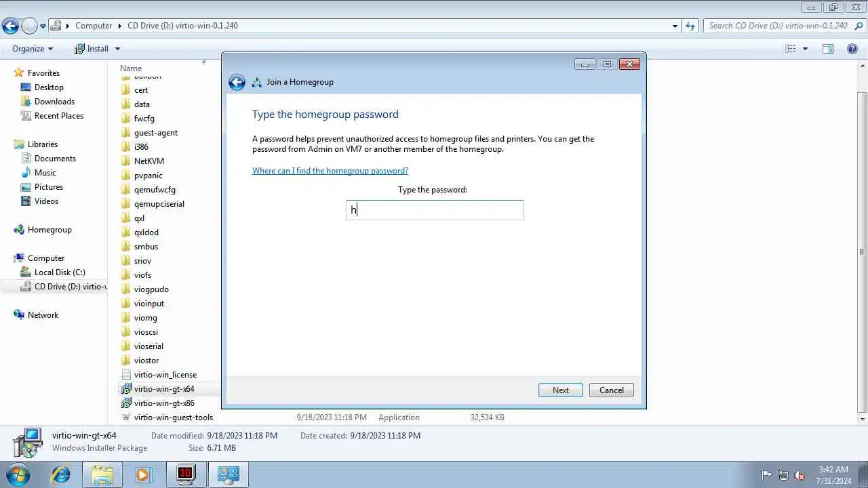This screenshot has height=488, width=868.
Task: Click the refresh button beside address bar
Action: tap(690, 26)
